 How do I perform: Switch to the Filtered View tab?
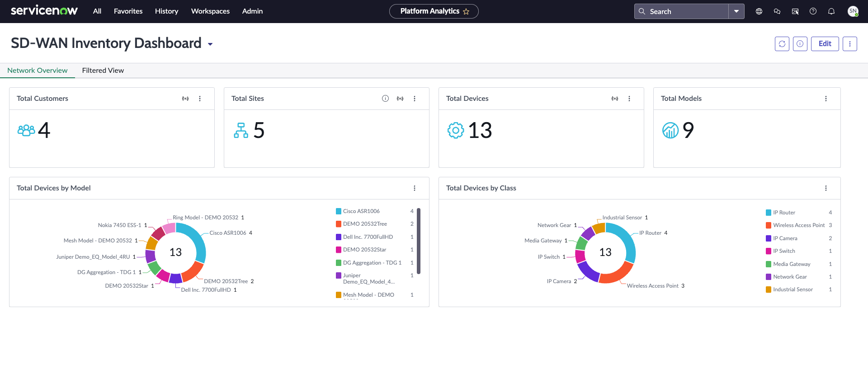coord(103,71)
